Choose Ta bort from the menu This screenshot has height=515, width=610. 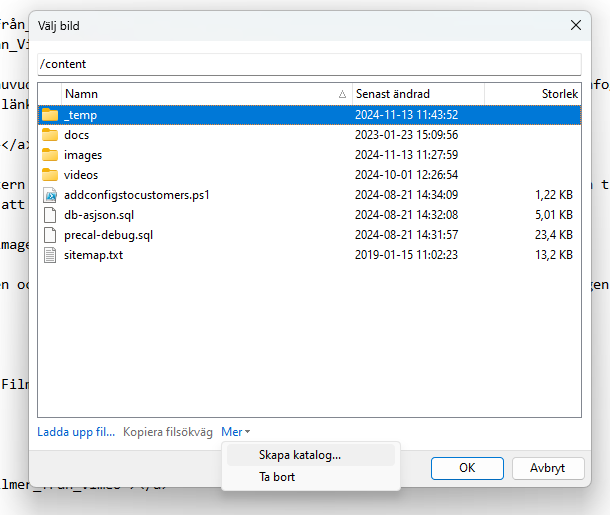coord(277,477)
